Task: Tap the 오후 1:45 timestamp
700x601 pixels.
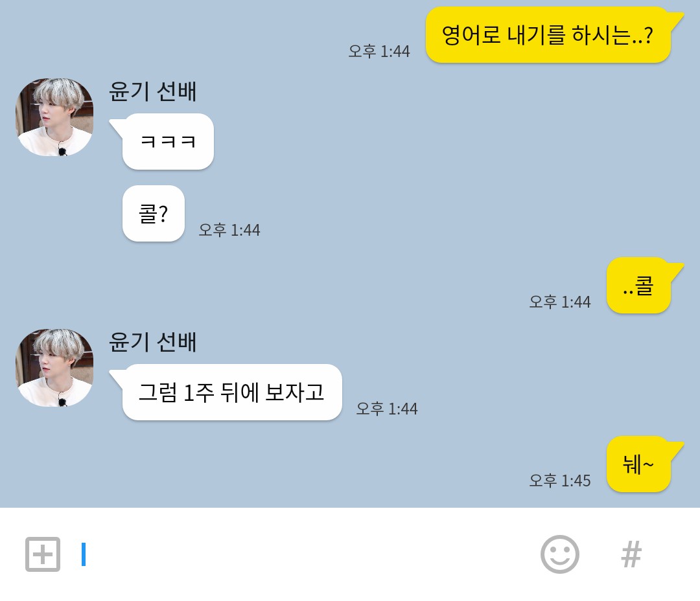Action: 560,481
